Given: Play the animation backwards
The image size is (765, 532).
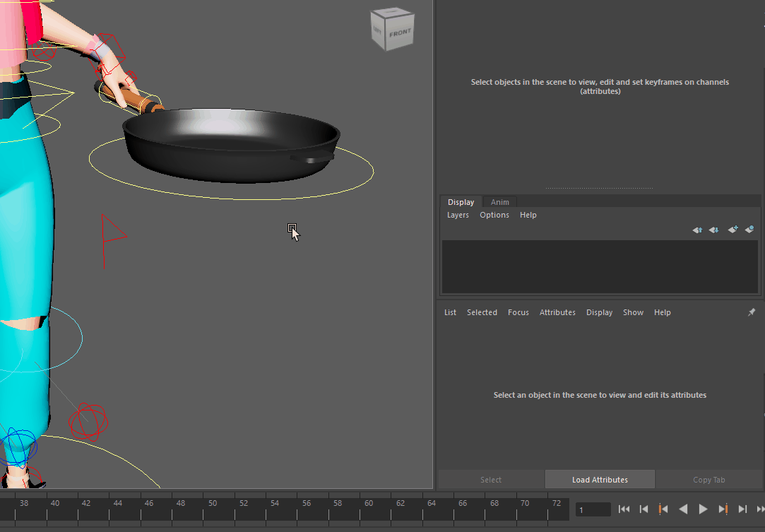Looking at the screenshot, I should [x=683, y=509].
